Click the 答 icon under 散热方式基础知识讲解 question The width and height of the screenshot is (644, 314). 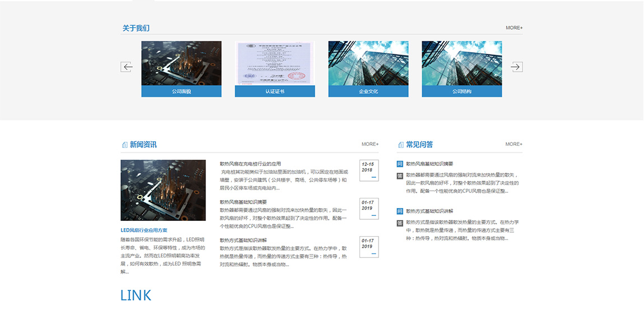click(400, 223)
